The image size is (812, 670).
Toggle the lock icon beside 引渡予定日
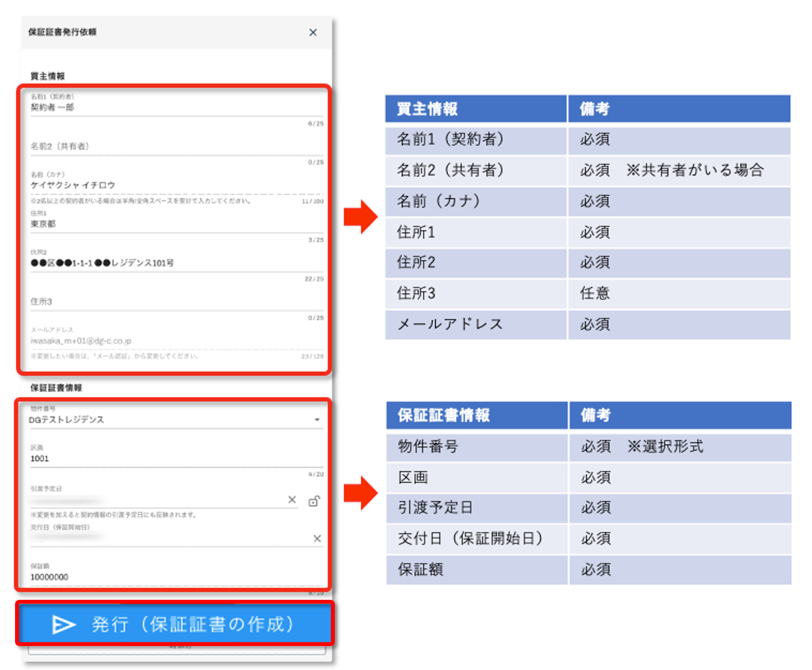[x=314, y=501]
